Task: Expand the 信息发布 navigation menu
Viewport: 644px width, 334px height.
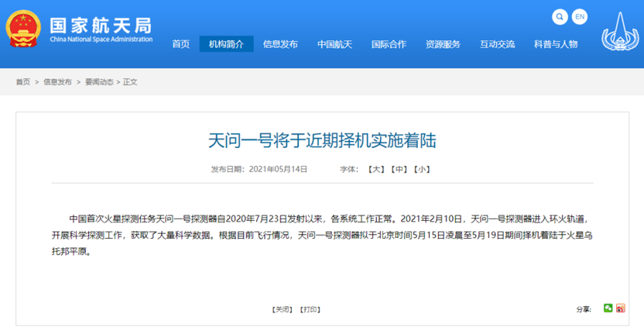Action: click(280, 44)
